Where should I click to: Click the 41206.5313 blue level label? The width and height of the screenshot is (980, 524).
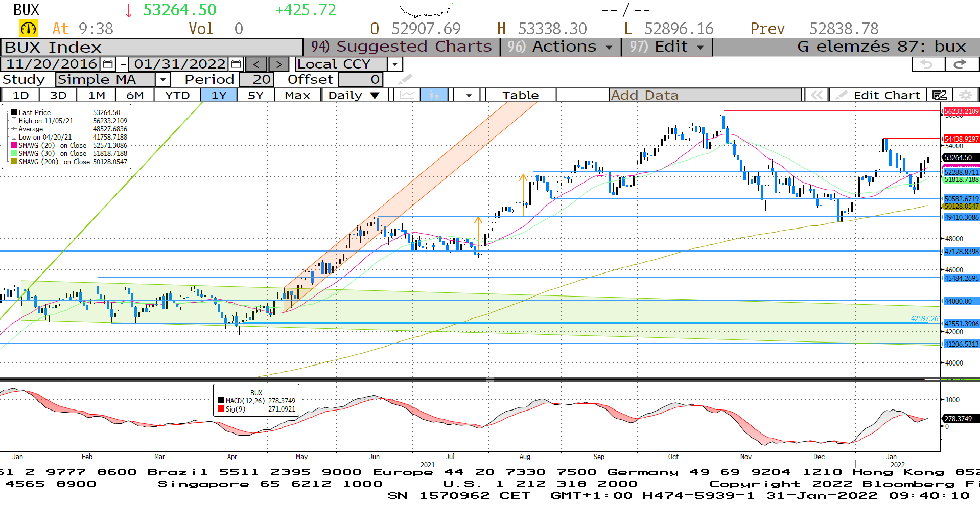[961, 344]
